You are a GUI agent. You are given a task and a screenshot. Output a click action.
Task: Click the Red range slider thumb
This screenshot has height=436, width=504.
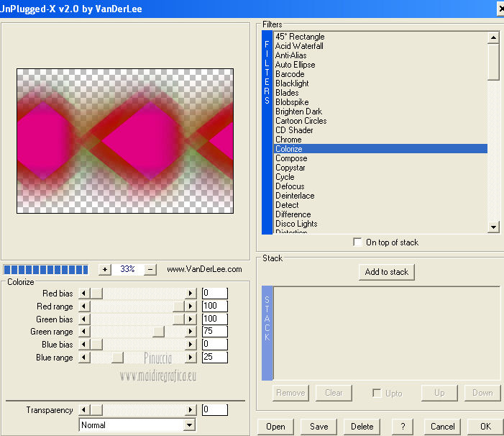click(x=178, y=306)
